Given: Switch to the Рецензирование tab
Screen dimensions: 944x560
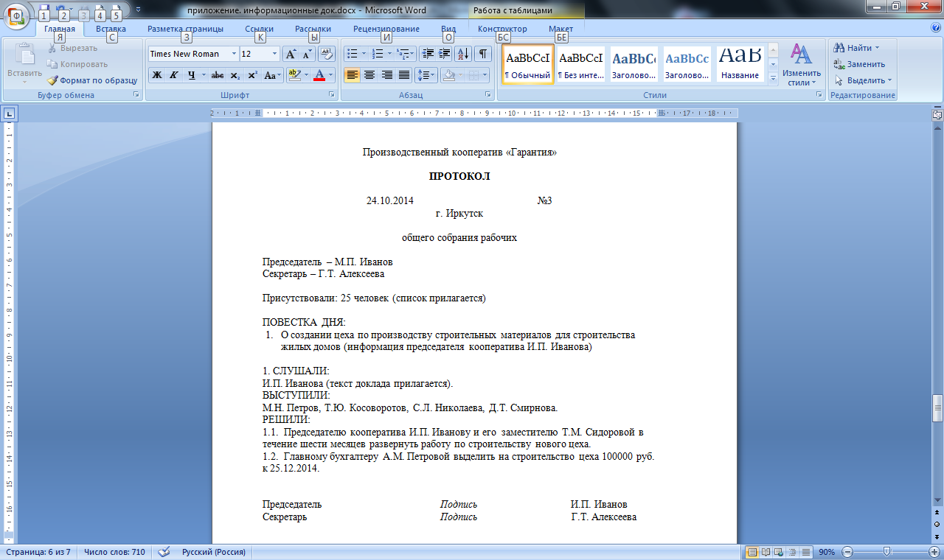Looking at the screenshot, I should pyautogui.click(x=386, y=29).
